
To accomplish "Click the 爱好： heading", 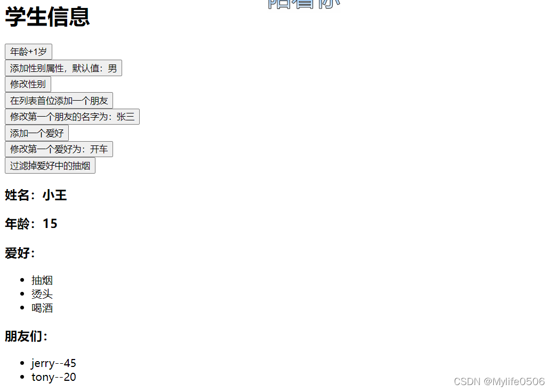I will [20, 253].
